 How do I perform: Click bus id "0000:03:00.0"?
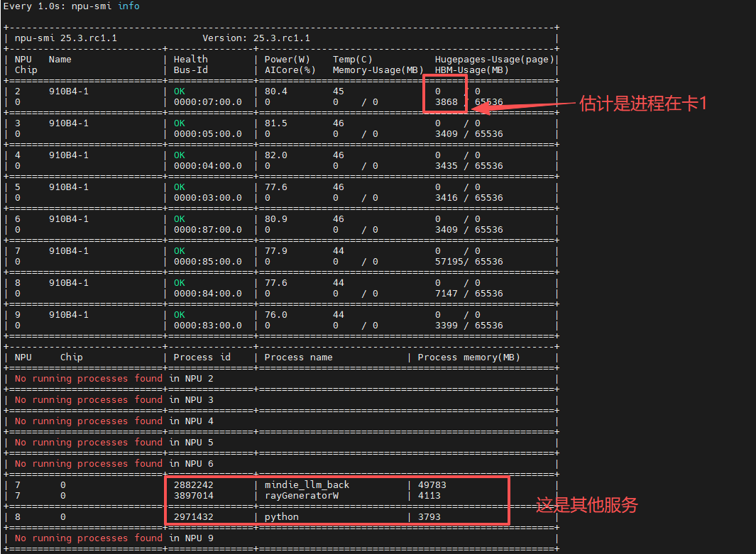coord(208,197)
